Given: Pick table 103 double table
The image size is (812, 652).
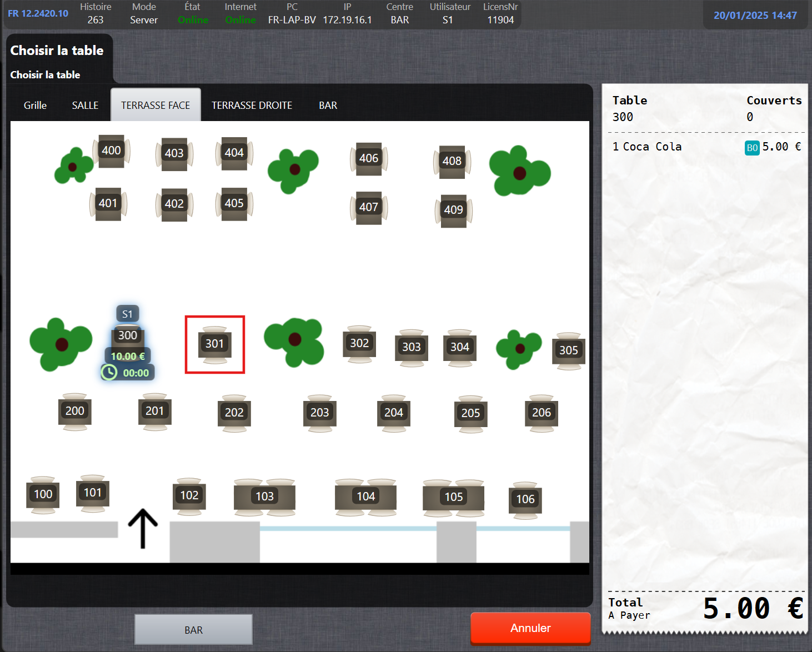Looking at the screenshot, I should 264,496.
